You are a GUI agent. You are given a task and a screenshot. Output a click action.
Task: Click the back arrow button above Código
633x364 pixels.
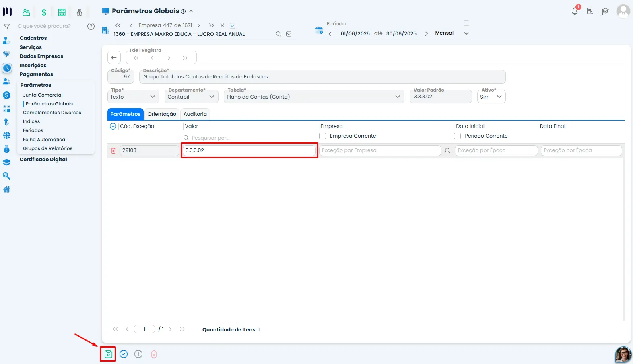point(114,58)
